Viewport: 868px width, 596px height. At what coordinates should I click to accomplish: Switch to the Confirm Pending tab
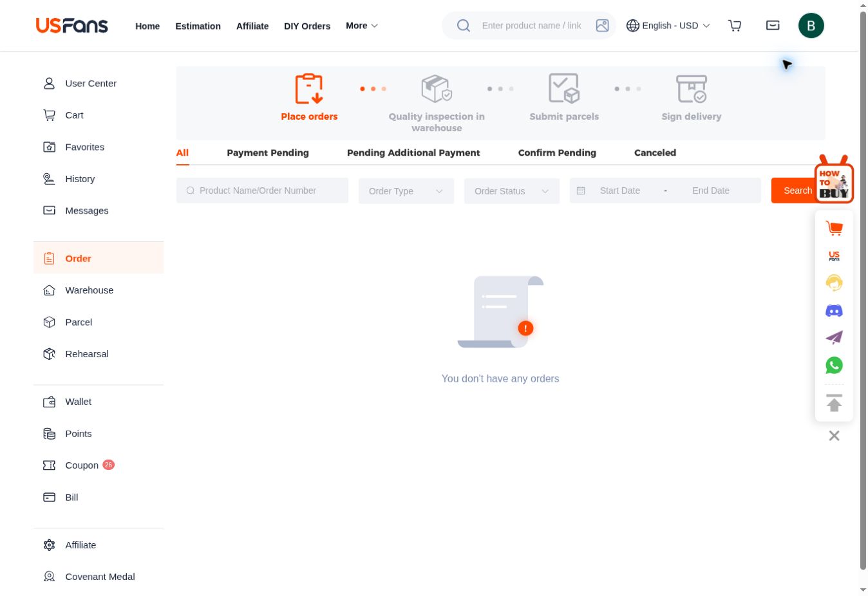[557, 153]
